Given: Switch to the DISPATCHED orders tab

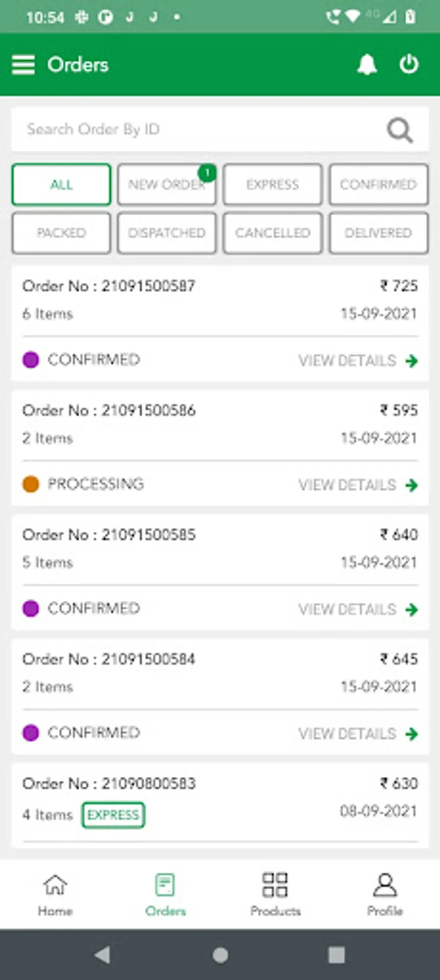Looking at the screenshot, I should pos(167,233).
